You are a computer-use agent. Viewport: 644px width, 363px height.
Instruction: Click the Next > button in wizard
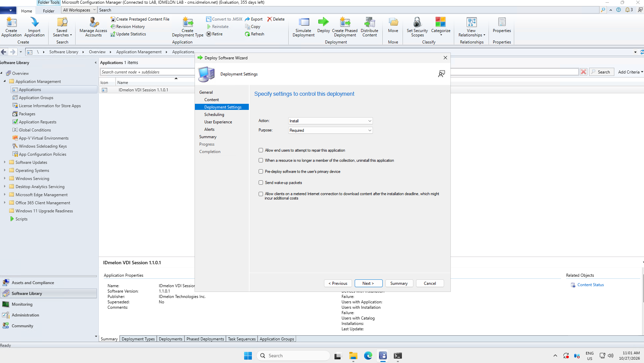point(368,283)
